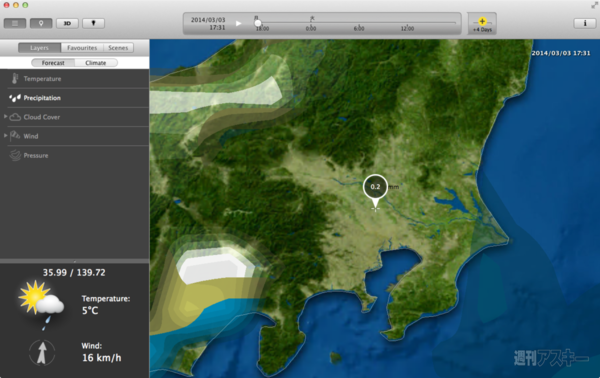Click the sun marker above the timeline
Viewport: 600px width, 378px height.
point(312,18)
